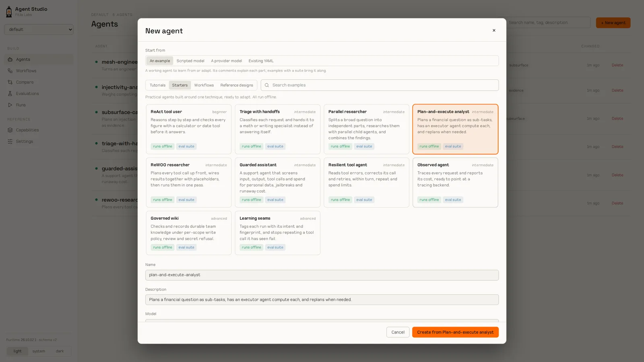Click the Agent Studio lantern logo
This screenshot has height=362, width=644.
[9, 12]
